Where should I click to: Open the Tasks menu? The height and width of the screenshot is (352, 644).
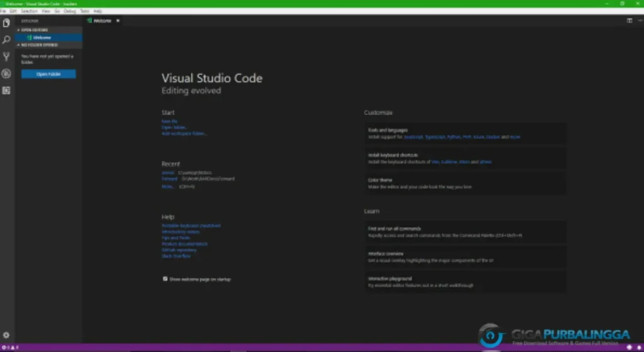pyautogui.click(x=85, y=11)
